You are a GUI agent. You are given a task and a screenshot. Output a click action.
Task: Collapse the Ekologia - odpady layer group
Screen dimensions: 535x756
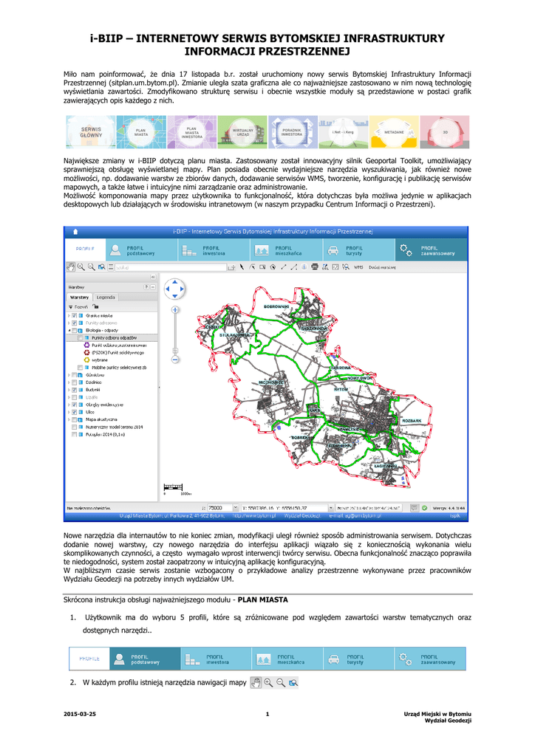point(69,330)
